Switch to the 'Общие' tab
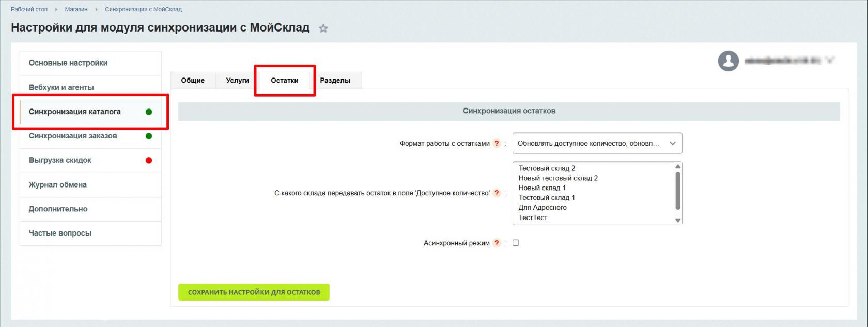Viewport: 868px width, 327px height. point(193,81)
